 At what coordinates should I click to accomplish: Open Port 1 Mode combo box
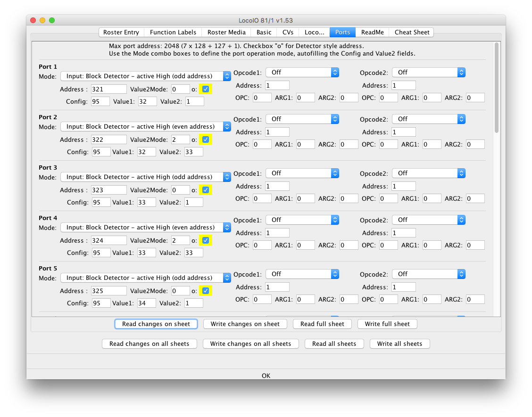[x=145, y=76]
